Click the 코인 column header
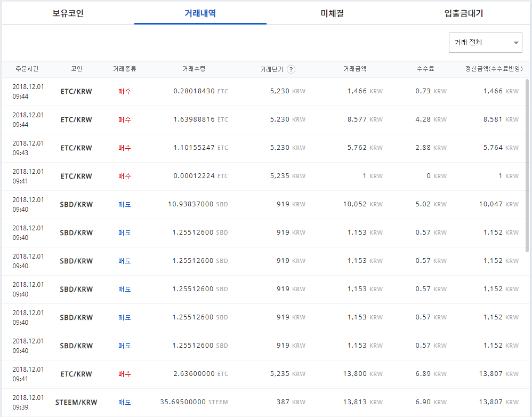This screenshot has height=417, width=532. [76, 69]
